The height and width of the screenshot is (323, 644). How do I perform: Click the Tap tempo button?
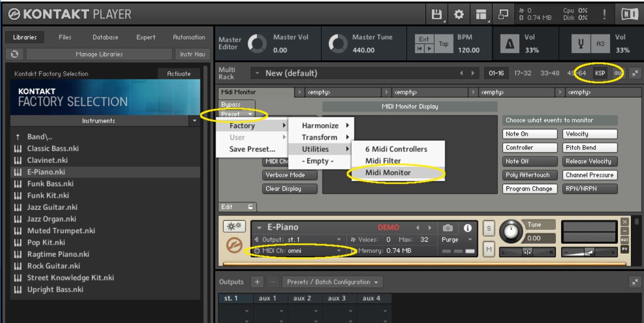(443, 45)
